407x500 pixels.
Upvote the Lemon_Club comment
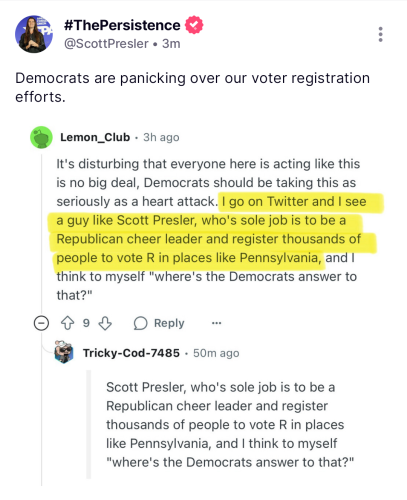(68, 323)
